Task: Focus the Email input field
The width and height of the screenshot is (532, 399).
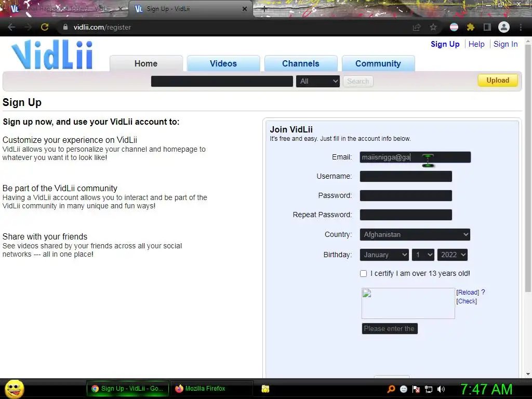Action: coord(415,157)
